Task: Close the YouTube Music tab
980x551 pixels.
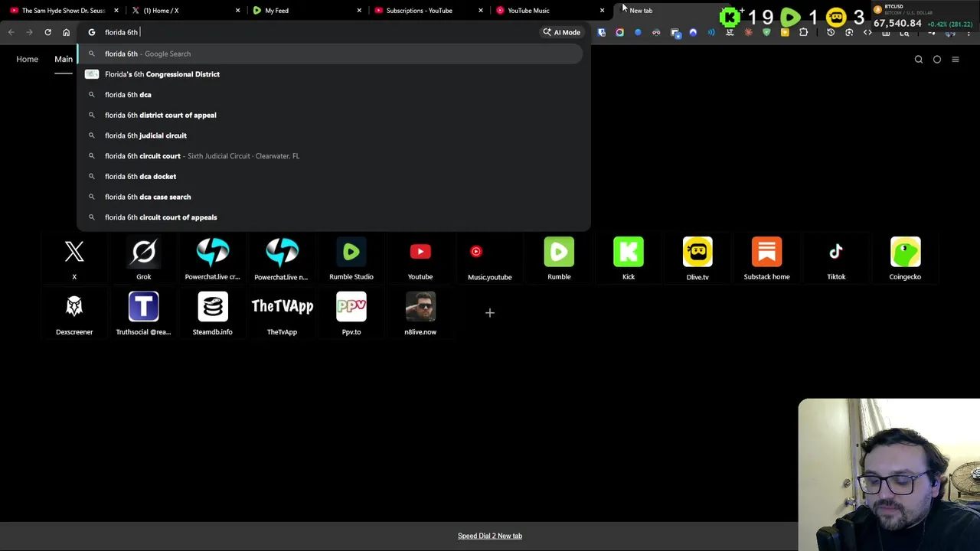Action: click(603, 10)
